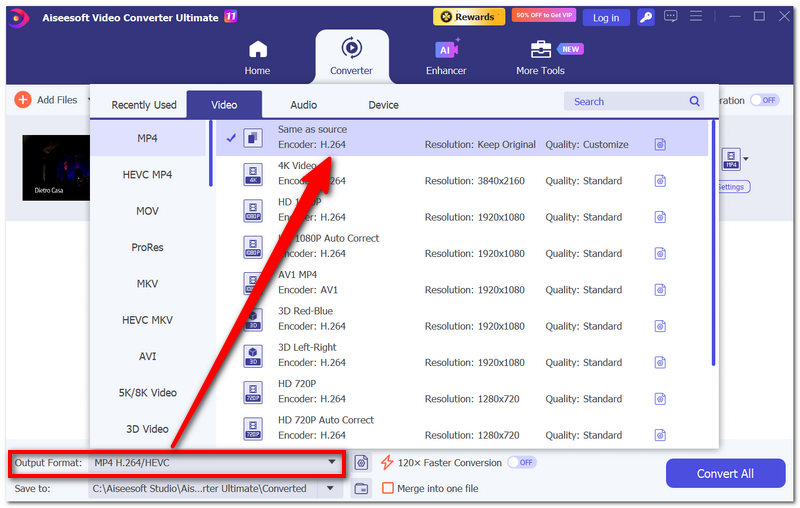Viewport: 800px width, 508px height.
Task: Click the Log in button
Action: tap(606, 18)
